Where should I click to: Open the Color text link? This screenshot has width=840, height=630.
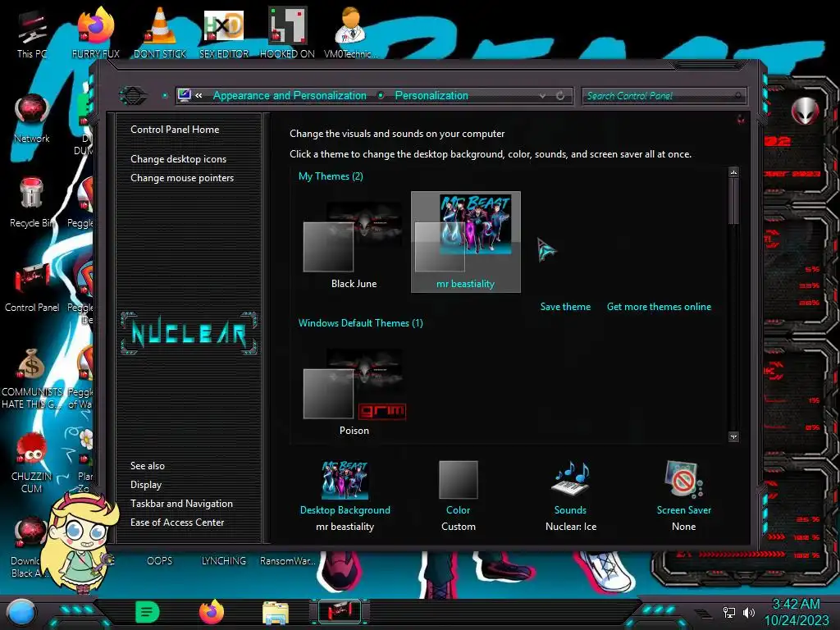[x=458, y=510]
